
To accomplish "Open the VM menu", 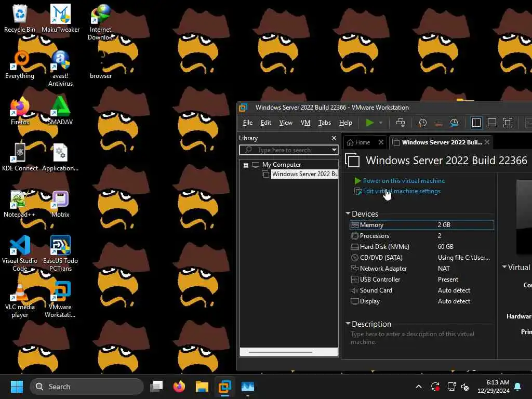I will [305, 123].
